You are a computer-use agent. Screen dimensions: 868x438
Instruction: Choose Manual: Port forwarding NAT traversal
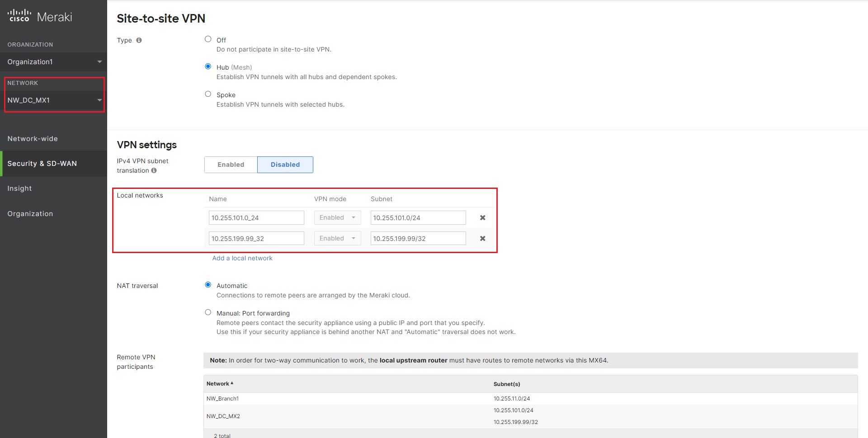[x=208, y=312]
